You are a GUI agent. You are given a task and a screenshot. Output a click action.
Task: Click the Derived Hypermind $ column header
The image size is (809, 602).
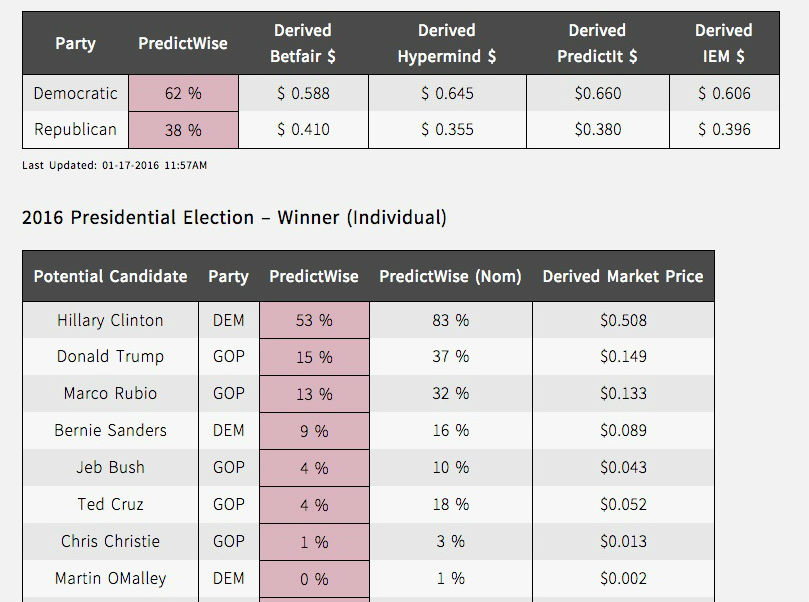pos(447,43)
